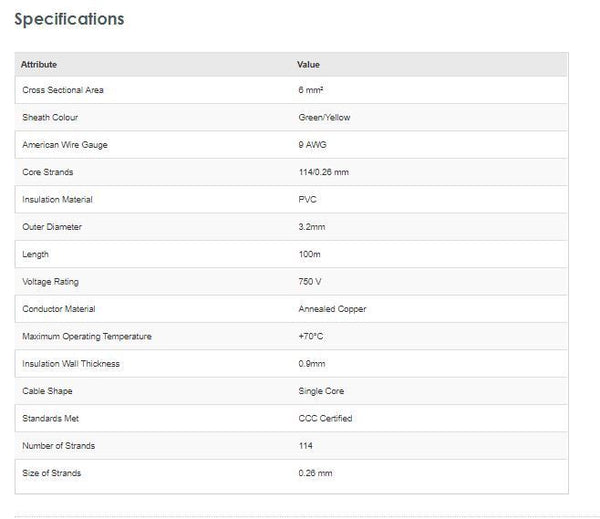
Task: Select the Maximum Operating Temperature label
Action: coord(87,336)
